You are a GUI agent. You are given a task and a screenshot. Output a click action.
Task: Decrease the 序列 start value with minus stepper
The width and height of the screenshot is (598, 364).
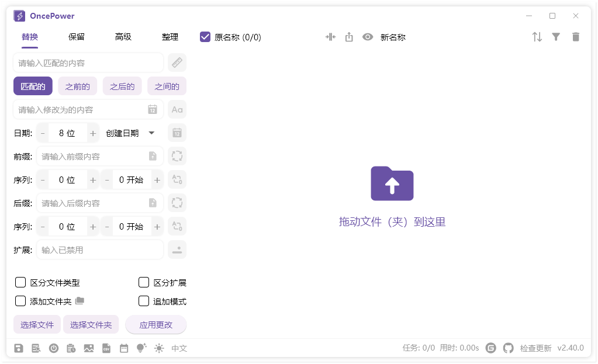click(107, 179)
